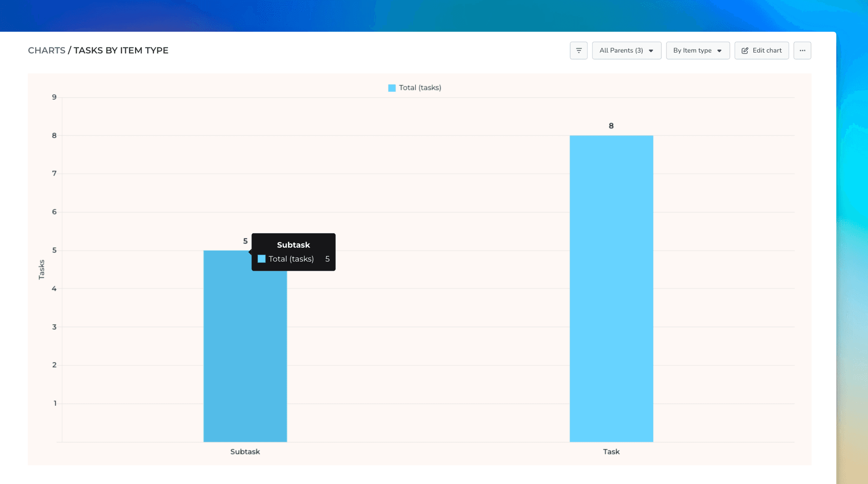Go to the CHARTS breadcrumb link
The width and height of the screenshot is (868, 484).
point(46,50)
